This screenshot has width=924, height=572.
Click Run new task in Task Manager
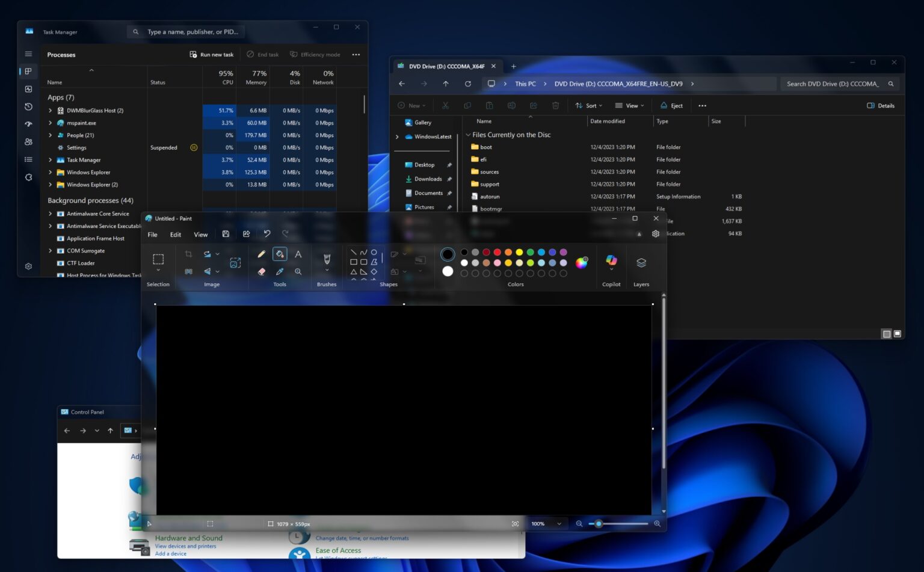click(x=211, y=54)
